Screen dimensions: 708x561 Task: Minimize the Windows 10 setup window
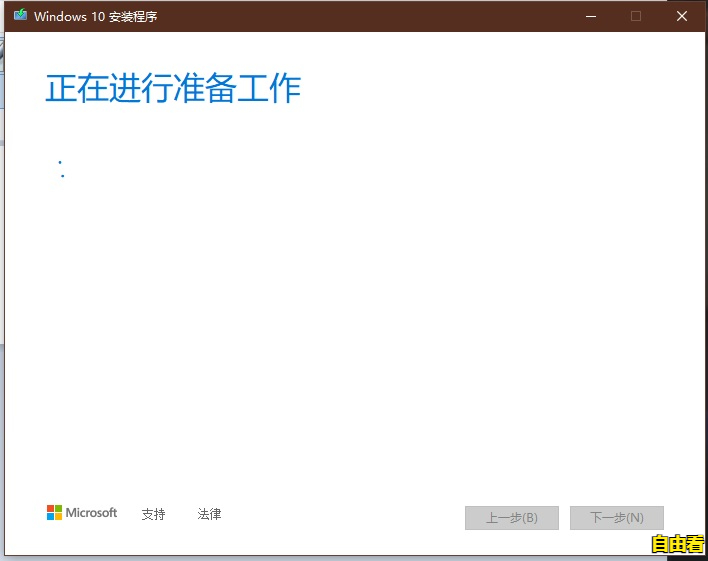coord(591,17)
